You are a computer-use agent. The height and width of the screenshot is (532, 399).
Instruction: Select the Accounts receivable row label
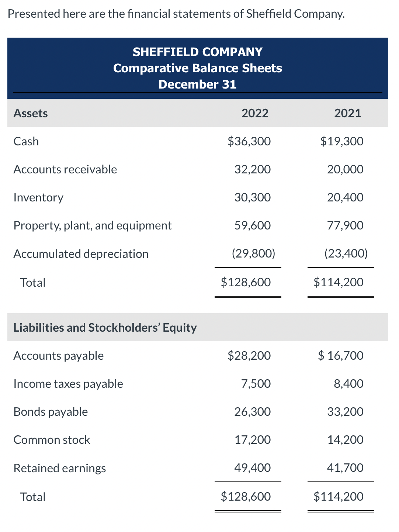point(65,169)
